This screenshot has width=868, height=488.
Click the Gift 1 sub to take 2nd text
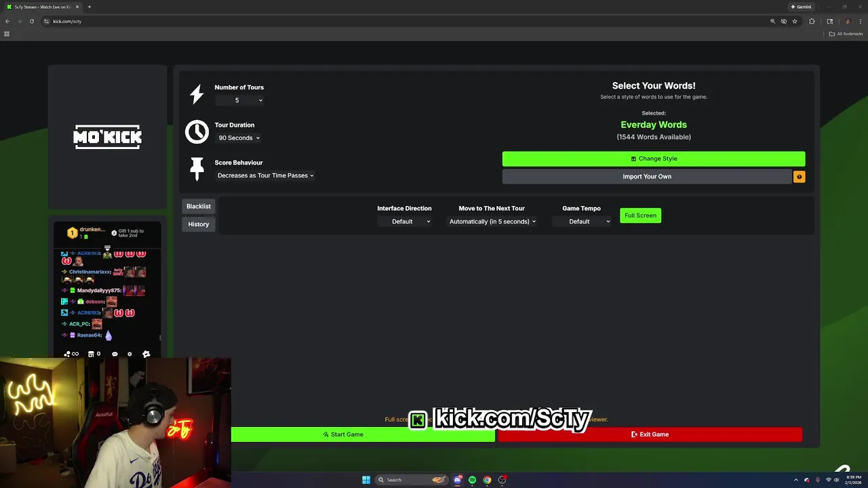click(x=131, y=233)
